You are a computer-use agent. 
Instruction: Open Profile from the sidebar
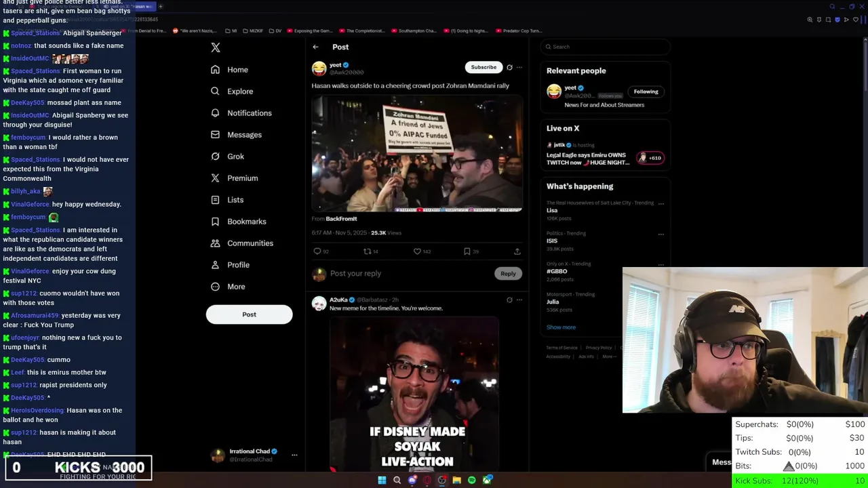tap(230, 265)
